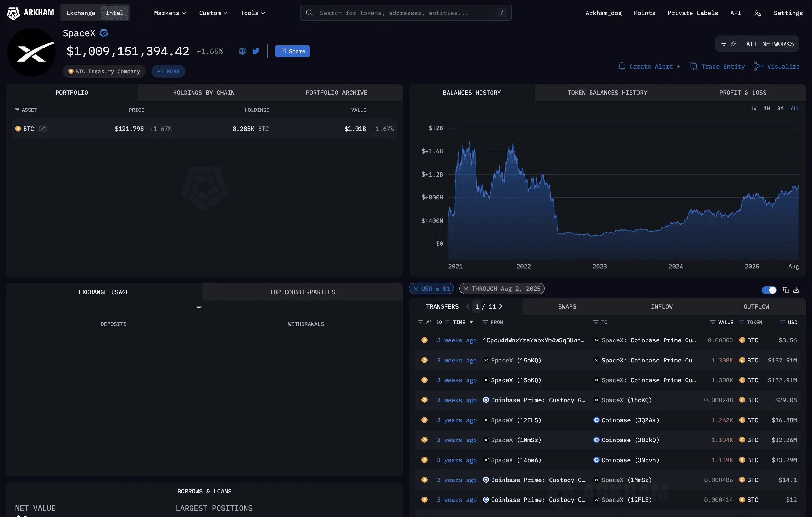The height and width of the screenshot is (517, 812).
Task: Open Settings
Action: (x=788, y=13)
